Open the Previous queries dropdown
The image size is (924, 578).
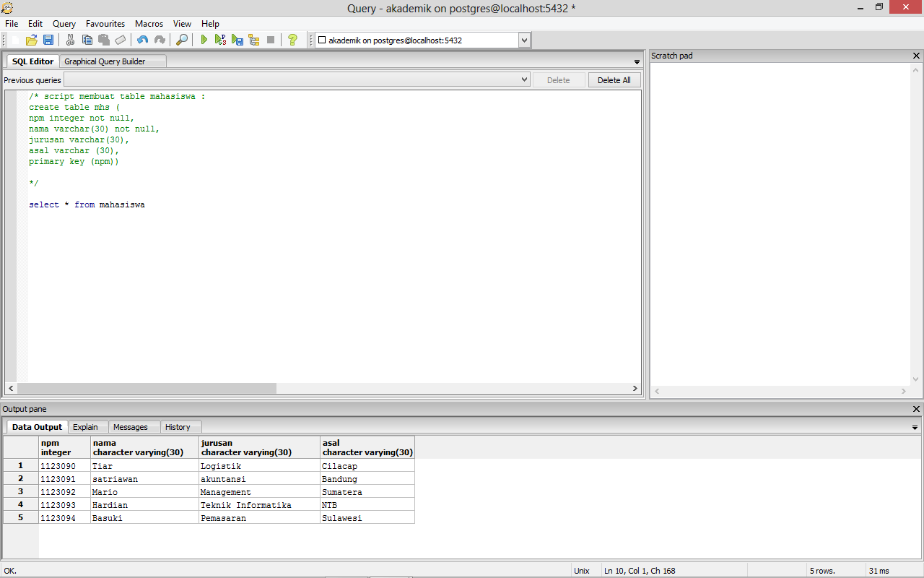[525, 79]
